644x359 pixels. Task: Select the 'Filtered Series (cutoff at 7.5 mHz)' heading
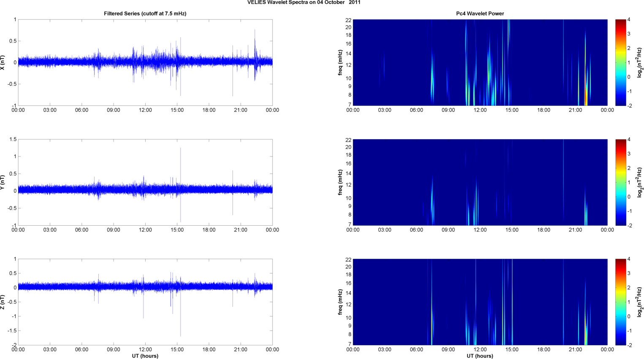pos(145,13)
